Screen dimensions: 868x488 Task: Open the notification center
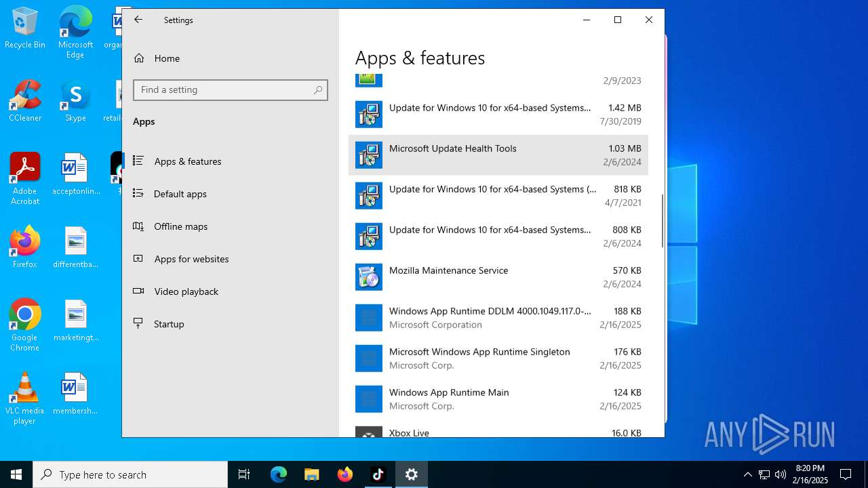tap(846, 474)
